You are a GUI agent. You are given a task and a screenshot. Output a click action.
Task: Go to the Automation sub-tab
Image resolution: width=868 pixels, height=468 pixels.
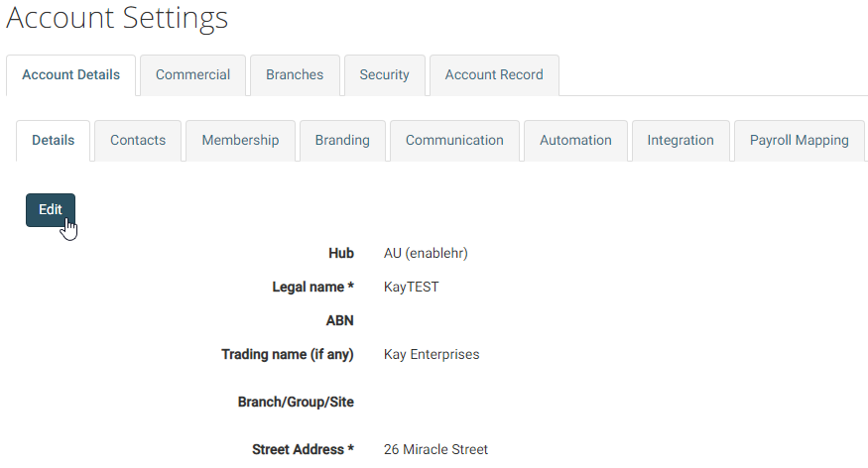point(575,141)
